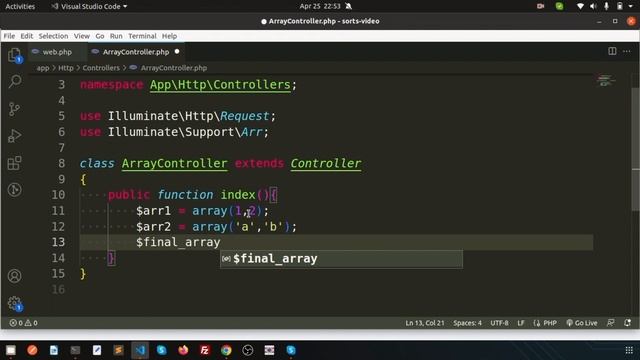Open the Run and Debug view

[15, 136]
